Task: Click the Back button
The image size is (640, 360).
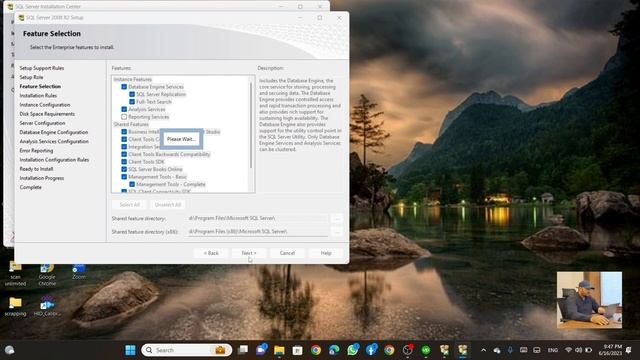Action: [x=211, y=253]
